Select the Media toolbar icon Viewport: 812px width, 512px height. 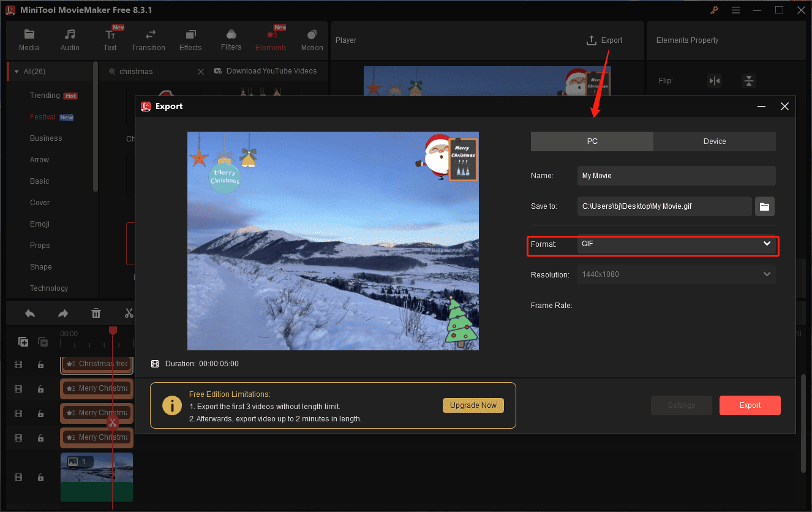(x=29, y=39)
